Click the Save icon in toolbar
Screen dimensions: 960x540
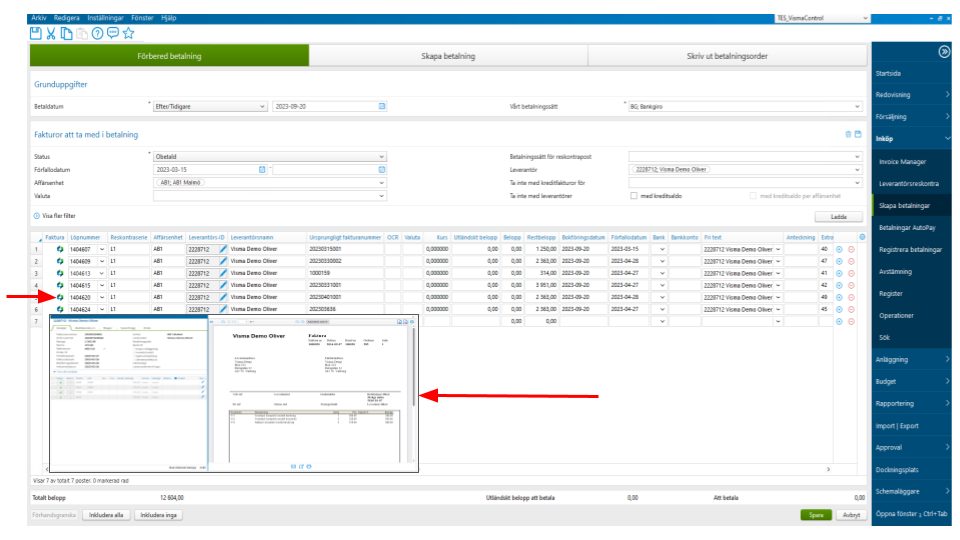(x=36, y=34)
